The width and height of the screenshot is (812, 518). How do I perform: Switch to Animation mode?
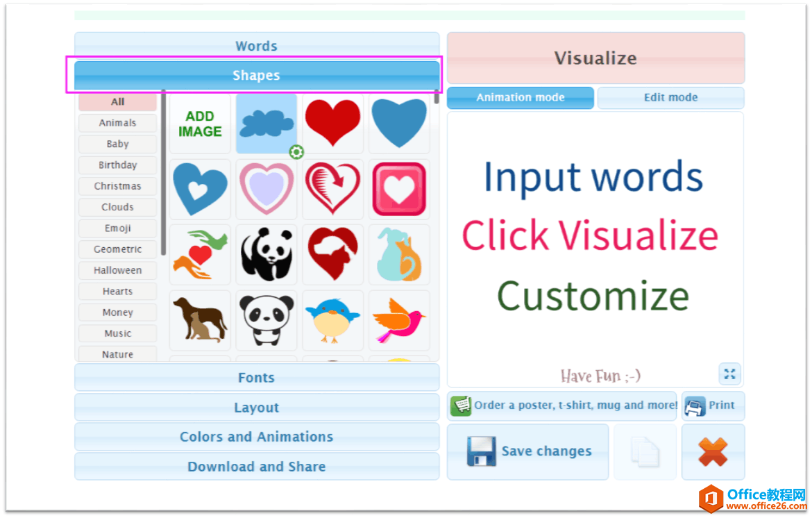(x=521, y=97)
